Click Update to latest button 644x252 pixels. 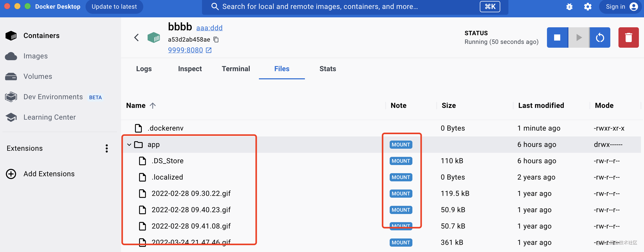point(114,7)
